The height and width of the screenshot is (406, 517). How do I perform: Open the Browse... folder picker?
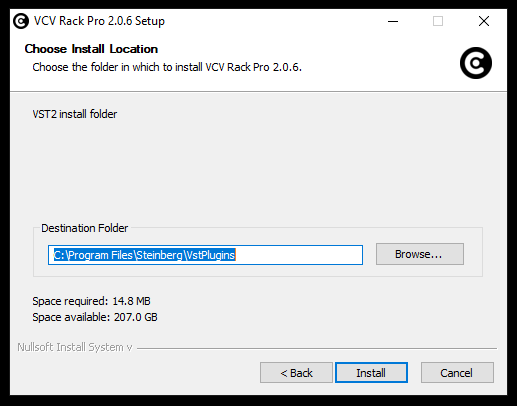coord(420,254)
